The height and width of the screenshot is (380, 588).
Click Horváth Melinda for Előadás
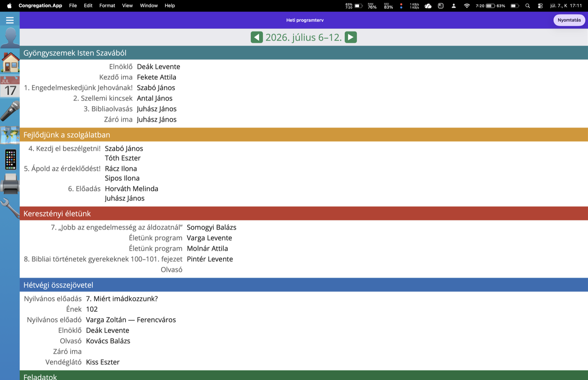coord(132,189)
